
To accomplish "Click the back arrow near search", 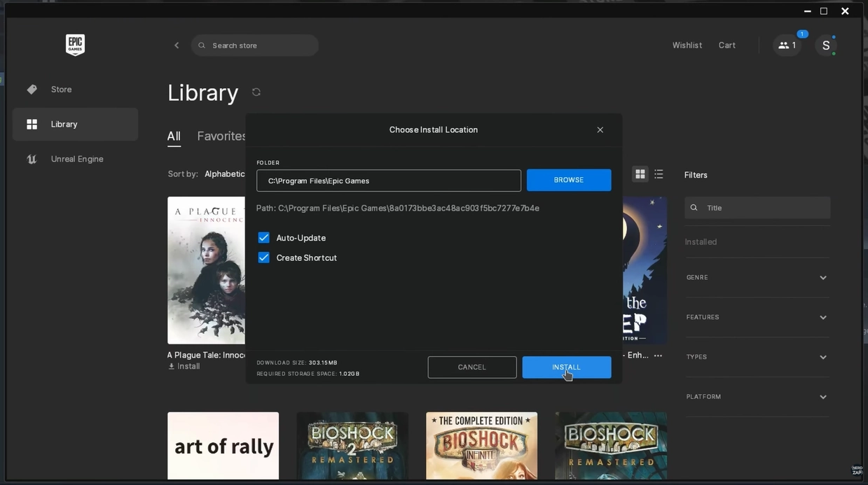I will point(177,45).
